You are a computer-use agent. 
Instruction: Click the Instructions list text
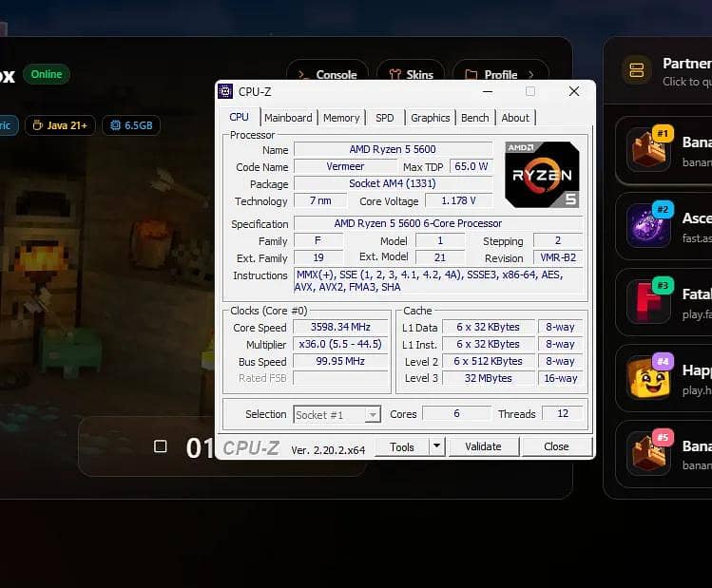click(x=438, y=281)
